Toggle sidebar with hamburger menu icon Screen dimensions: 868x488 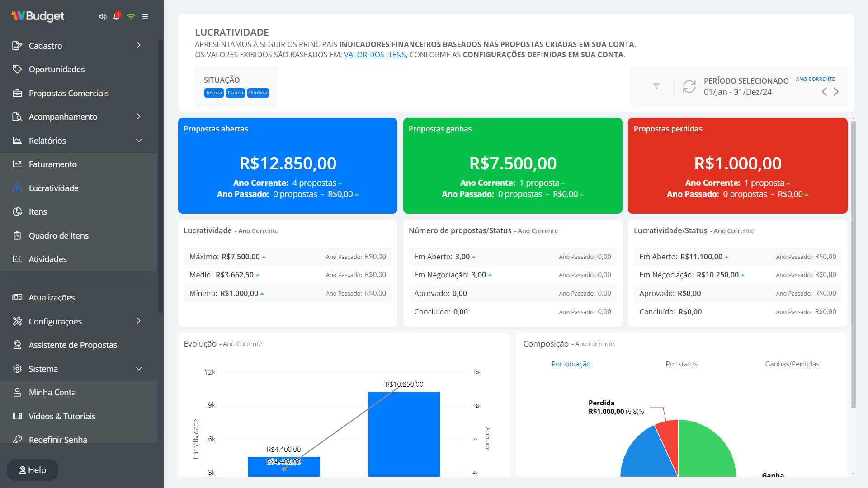(x=145, y=17)
